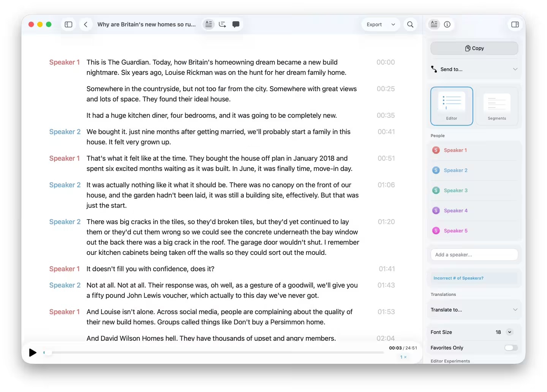Select Speaker 4 name in People list

[x=455, y=210]
